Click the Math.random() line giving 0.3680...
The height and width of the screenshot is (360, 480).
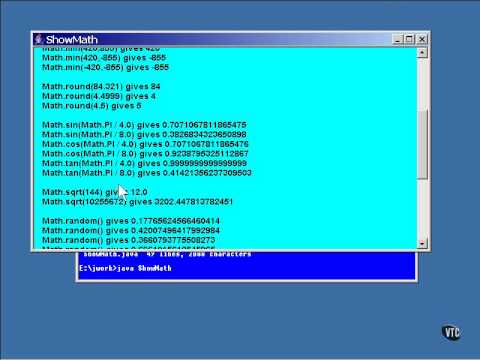(x=129, y=240)
